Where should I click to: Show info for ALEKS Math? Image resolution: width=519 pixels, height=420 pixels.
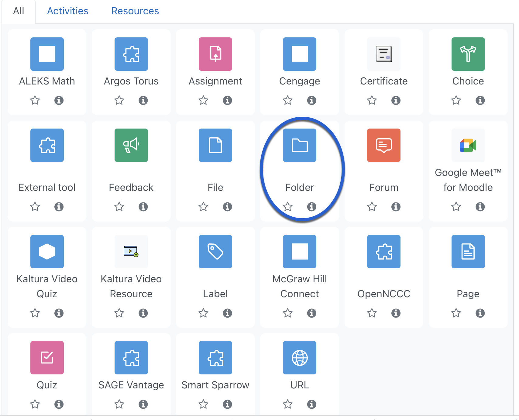pos(59,100)
